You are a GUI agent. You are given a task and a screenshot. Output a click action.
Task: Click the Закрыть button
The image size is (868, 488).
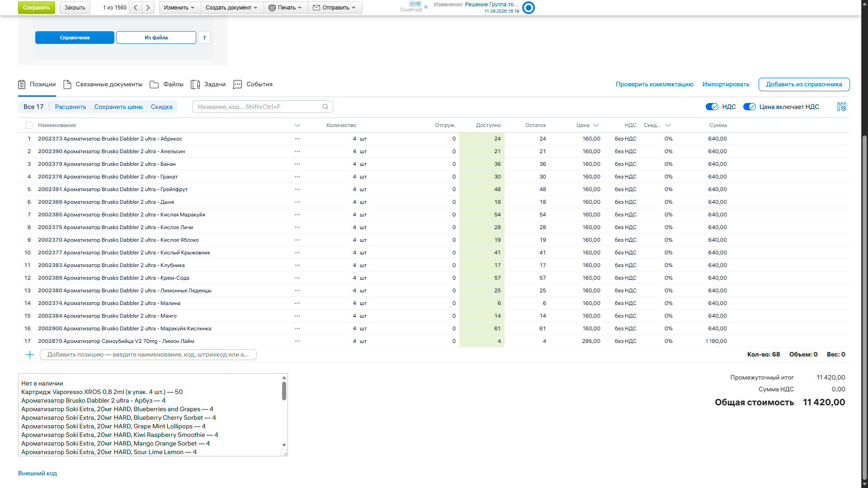click(x=75, y=8)
